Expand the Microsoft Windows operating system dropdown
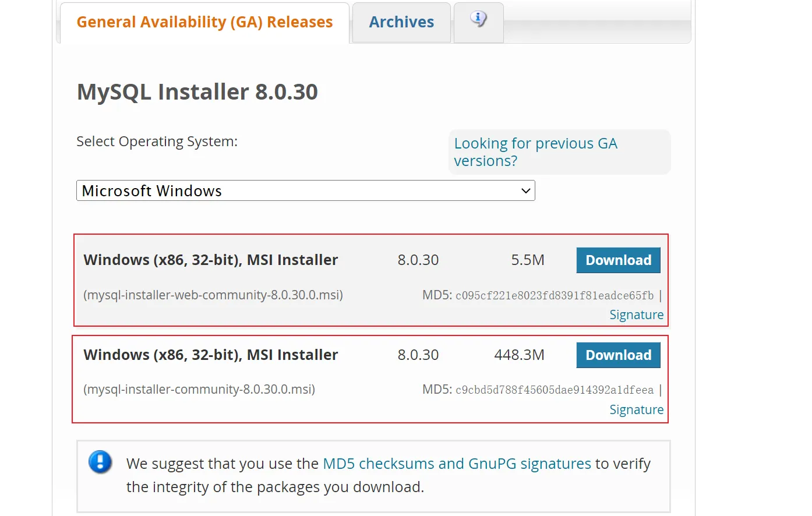 [x=305, y=191]
